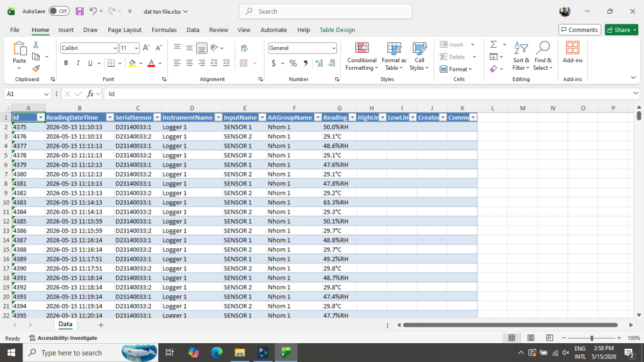
Task: Save the workbook with the disk icon
Action: [x=80, y=11]
